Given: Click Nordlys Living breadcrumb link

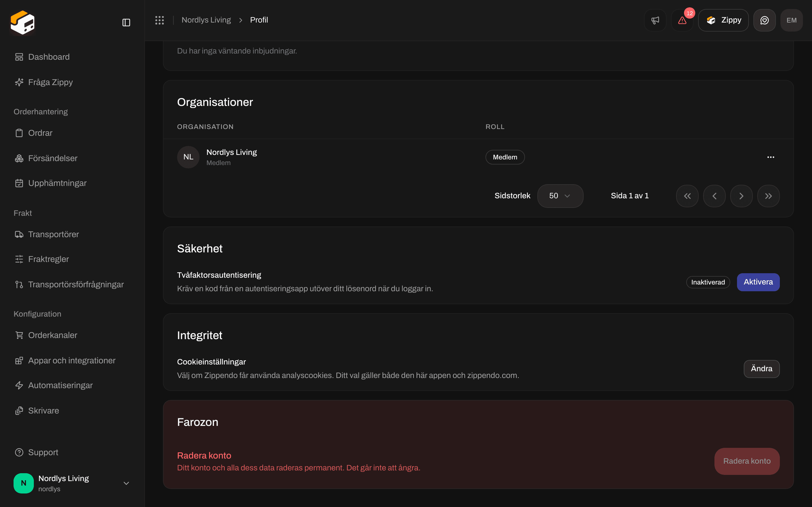Looking at the screenshot, I should 206,20.
